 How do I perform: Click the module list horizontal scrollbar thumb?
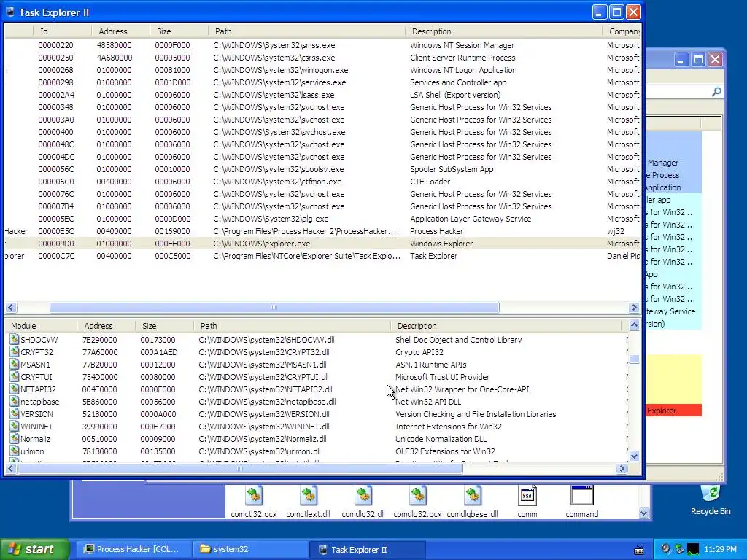(239, 469)
